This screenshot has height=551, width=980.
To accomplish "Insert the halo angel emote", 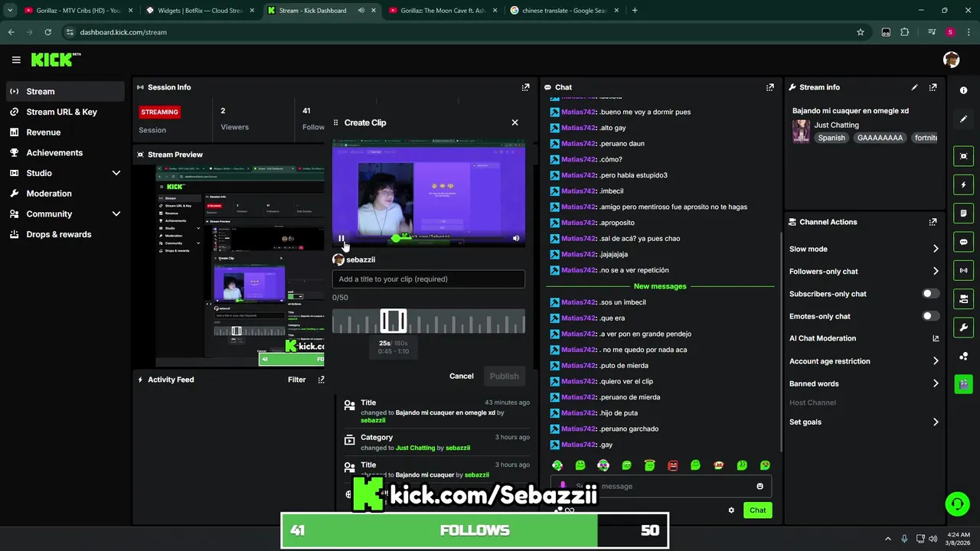I will pyautogui.click(x=649, y=465).
